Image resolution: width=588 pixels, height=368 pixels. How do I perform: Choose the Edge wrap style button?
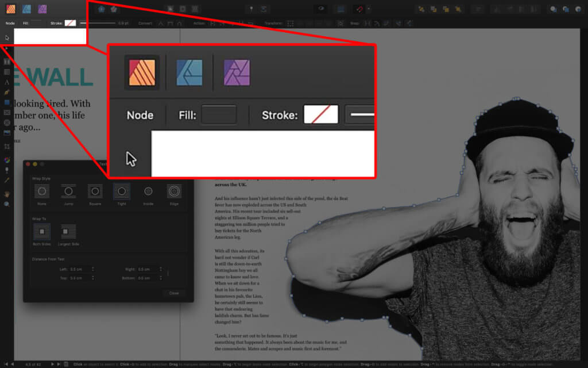(175, 190)
